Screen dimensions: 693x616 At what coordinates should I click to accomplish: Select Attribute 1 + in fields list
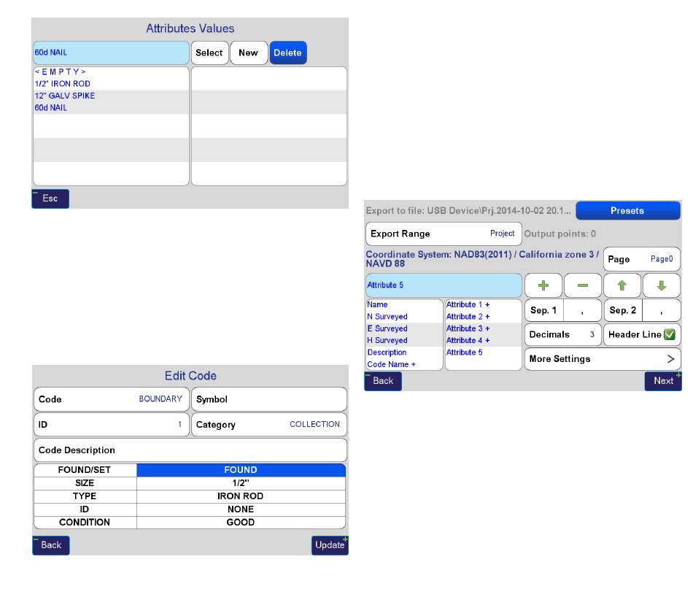483,304
